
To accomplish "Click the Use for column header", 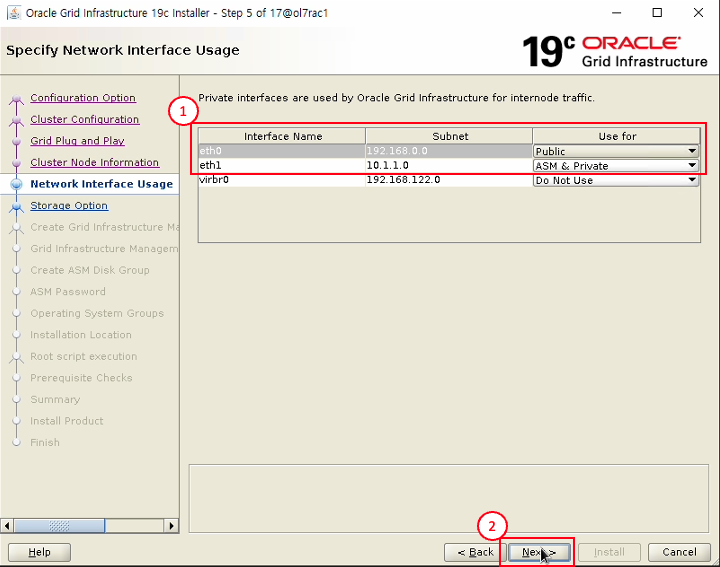I will tap(617, 136).
